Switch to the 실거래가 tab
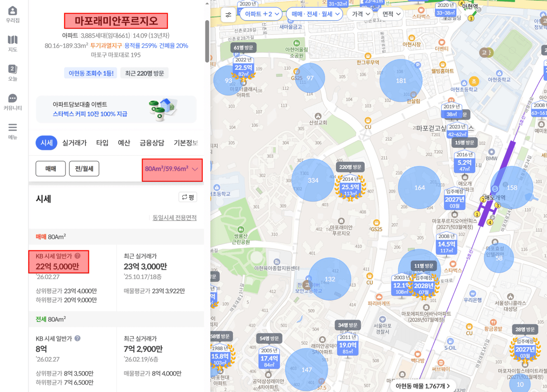Viewport: 547px width, 392px height. coord(74,143)
